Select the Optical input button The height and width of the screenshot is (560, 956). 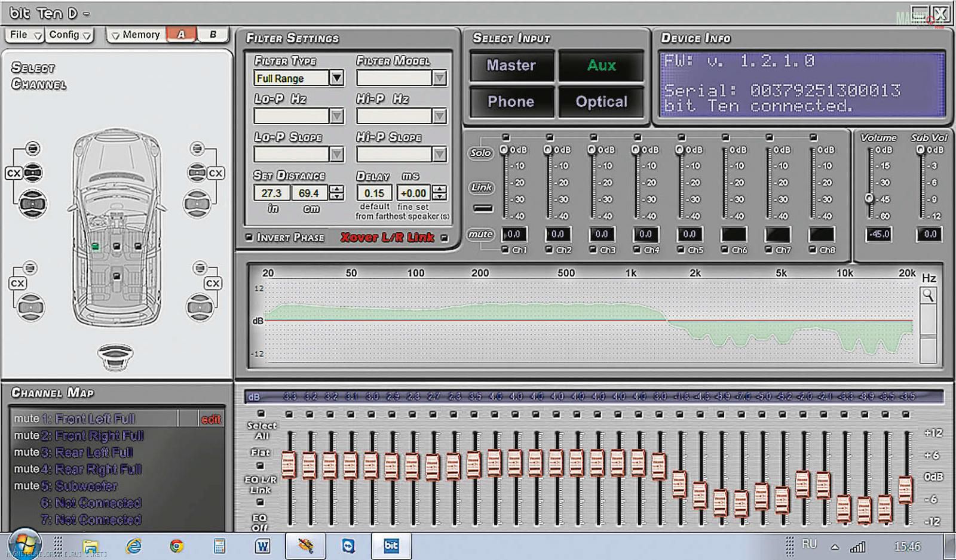tap(601, 101)
